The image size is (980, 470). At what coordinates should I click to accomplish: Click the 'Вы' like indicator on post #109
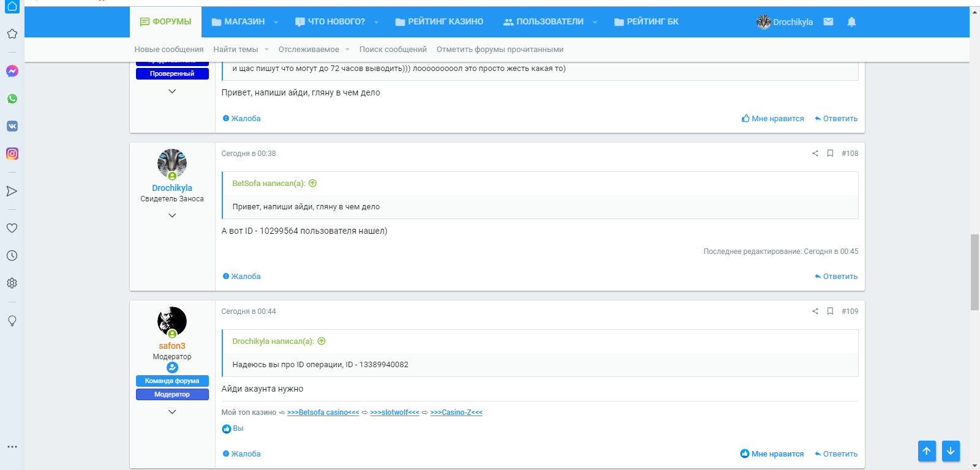233,429
